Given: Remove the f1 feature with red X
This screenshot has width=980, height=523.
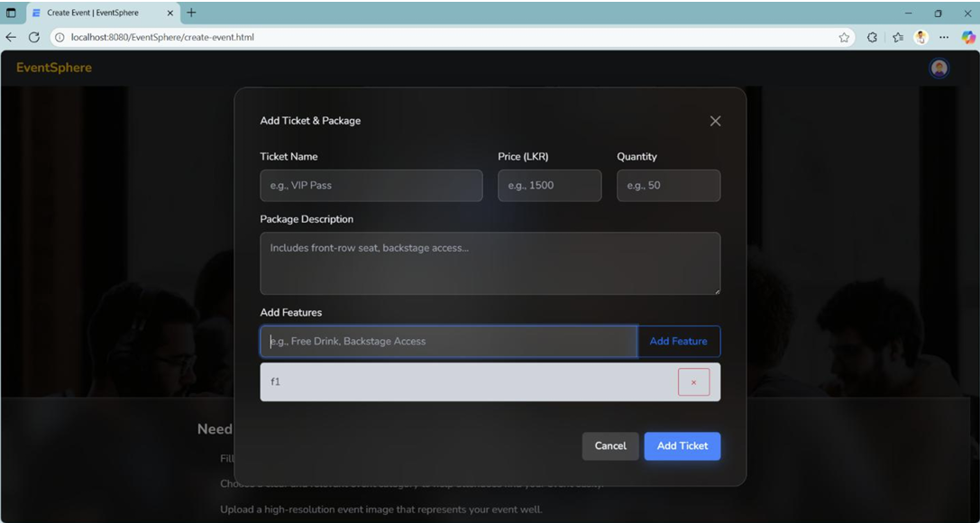Looking at the screenshot, I should click(693, 382).
